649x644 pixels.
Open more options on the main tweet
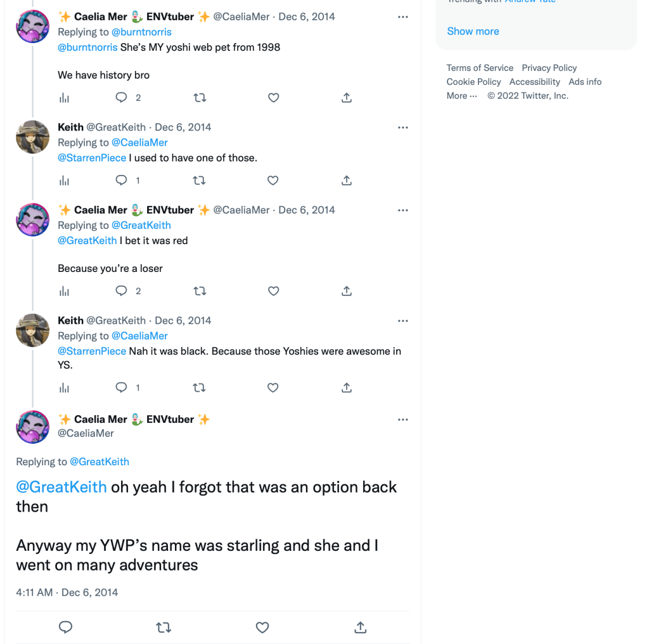(403, 420)
